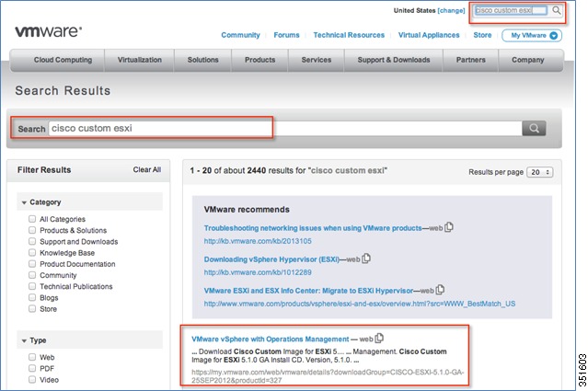
Task: Click the copy icon beside Migrate to ESXi Hypervisor
Action: point(440,290)
